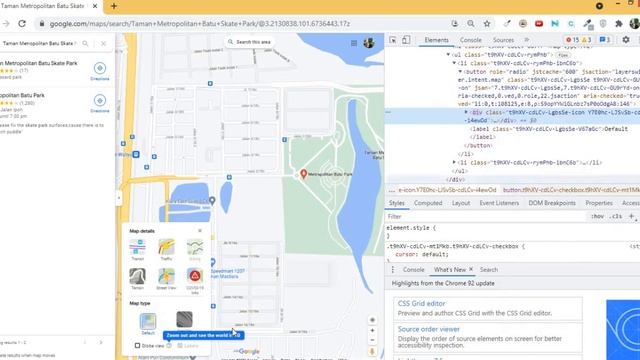Select the Traffic map detail layer
The image size is (640, 360).
(x=166, y=247)
